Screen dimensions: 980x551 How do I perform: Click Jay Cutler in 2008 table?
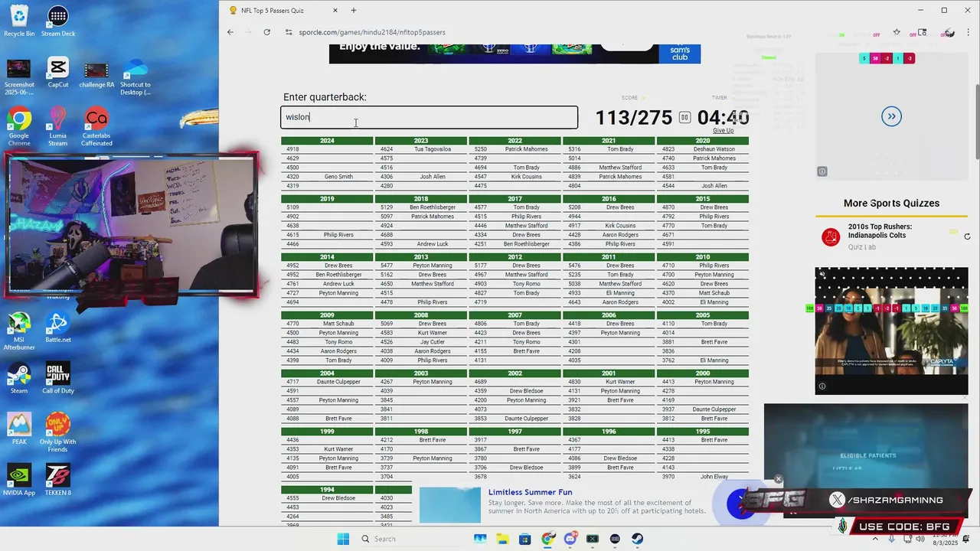[433, 342]
